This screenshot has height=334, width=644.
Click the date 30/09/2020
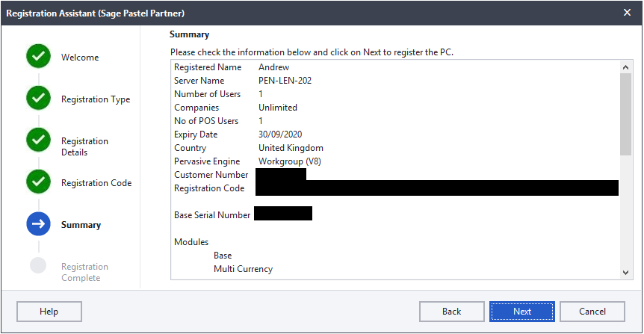[x=280, y=134]
